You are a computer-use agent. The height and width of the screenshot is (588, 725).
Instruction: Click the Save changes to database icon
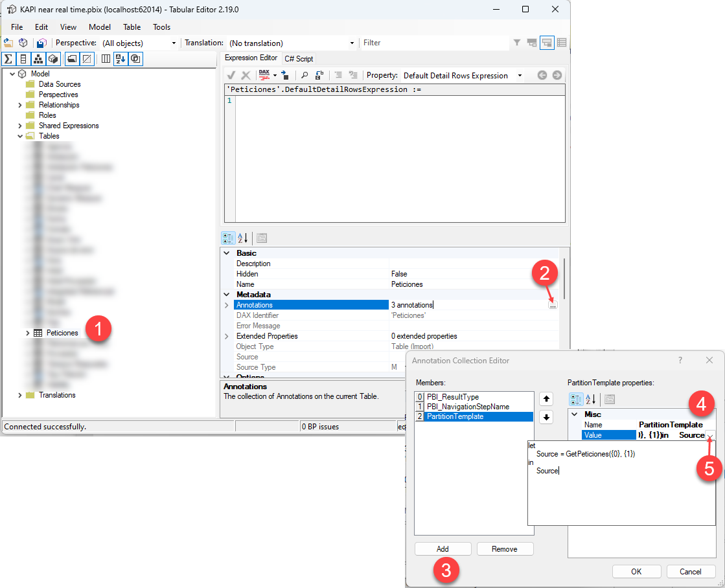point(41,43)
